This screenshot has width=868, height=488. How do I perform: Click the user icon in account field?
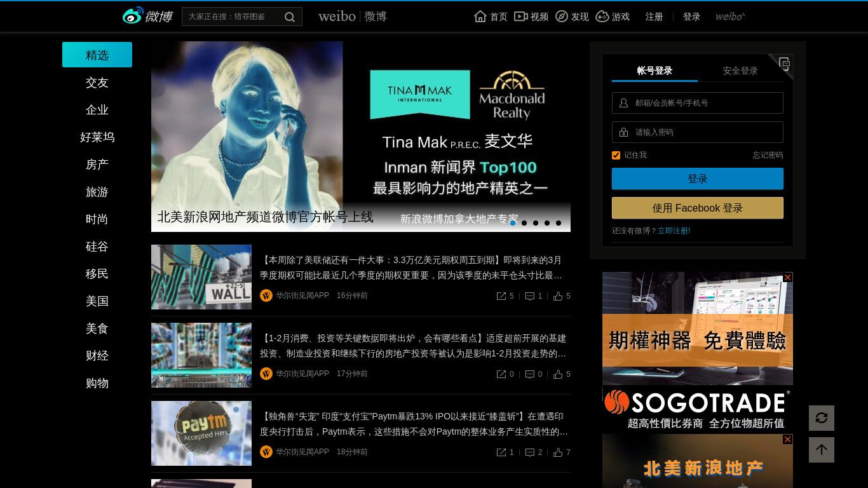624,103
